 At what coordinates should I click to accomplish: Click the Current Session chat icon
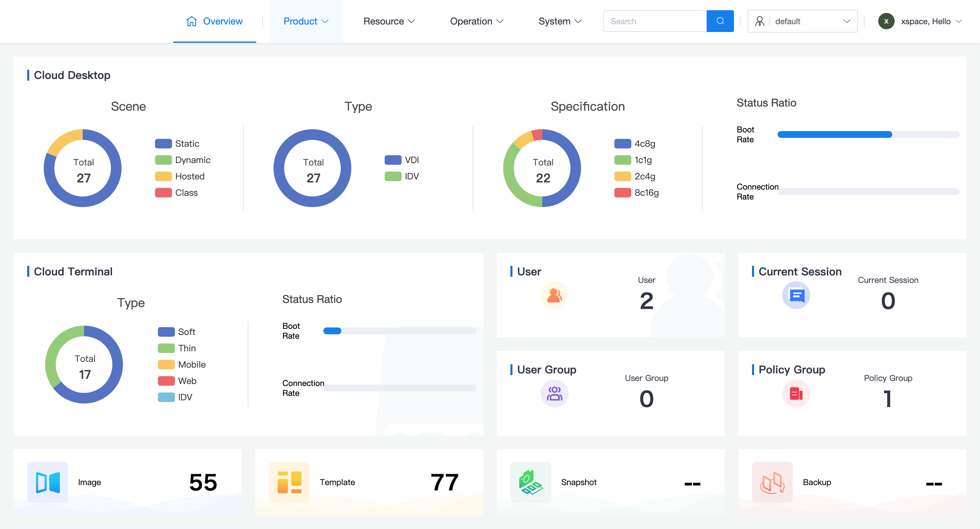click(x=796, y=295)
